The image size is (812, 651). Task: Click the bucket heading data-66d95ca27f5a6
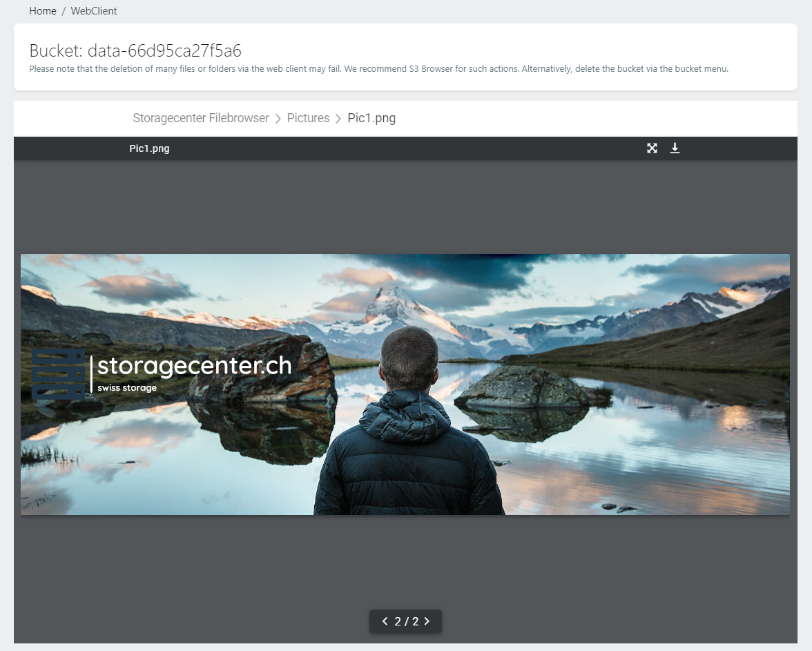pyautogui.click(x=134, y=50)
